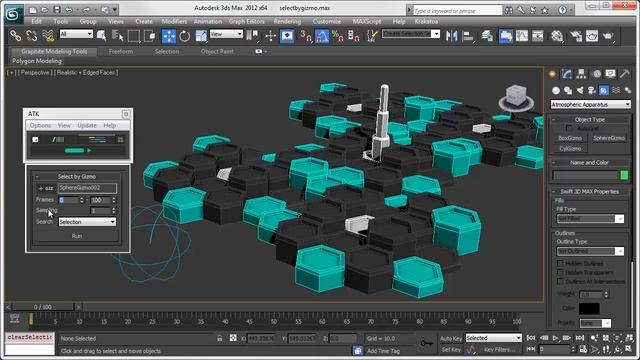This screenshot has height=360, width=640.
Task: Open the Auto Key Selected dropdown
Action: (493, 338)
